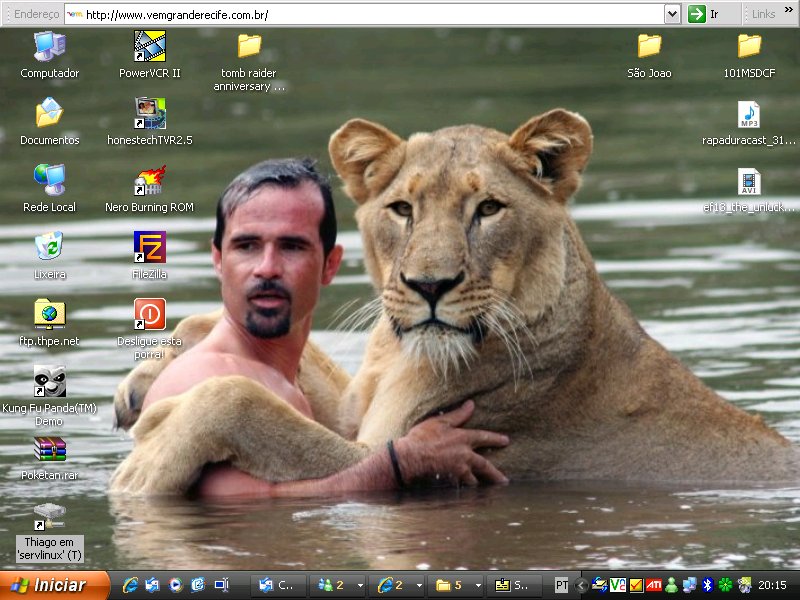Select the São Joao folder

click(649, 45)
